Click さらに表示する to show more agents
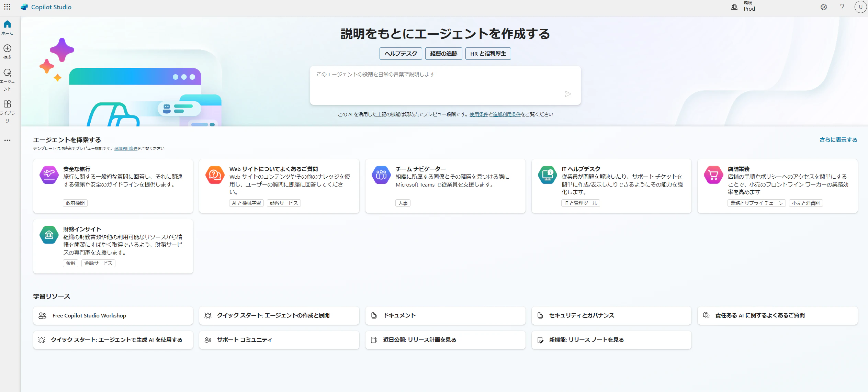The image size is (868, 392). click(x=838, y=140)
